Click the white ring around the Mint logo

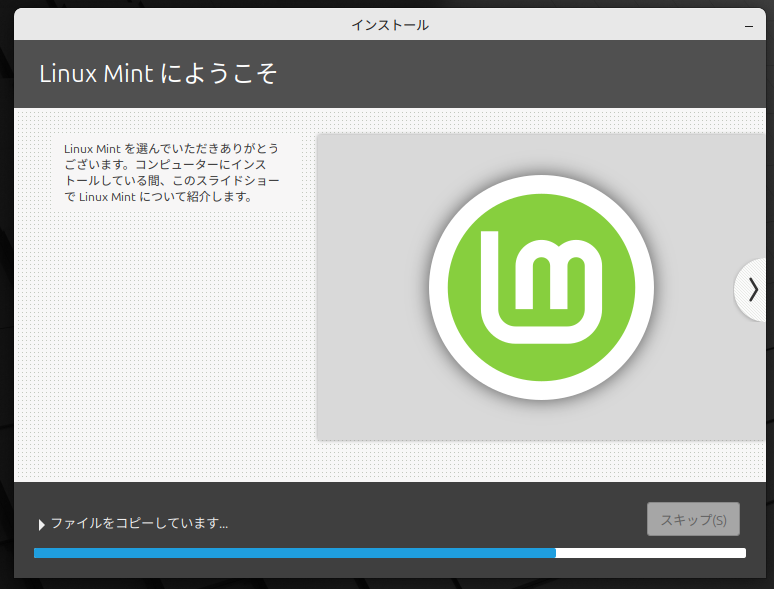pos(541,183)
